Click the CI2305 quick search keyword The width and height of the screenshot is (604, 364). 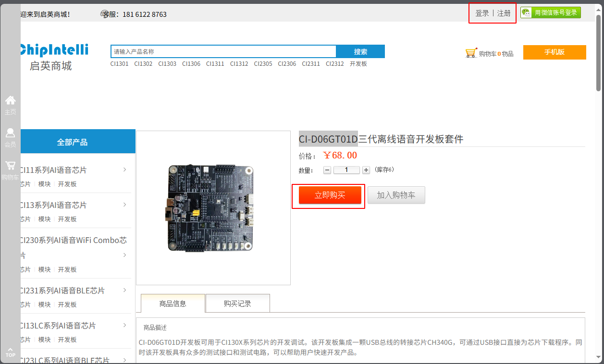(x=263, y=63)
